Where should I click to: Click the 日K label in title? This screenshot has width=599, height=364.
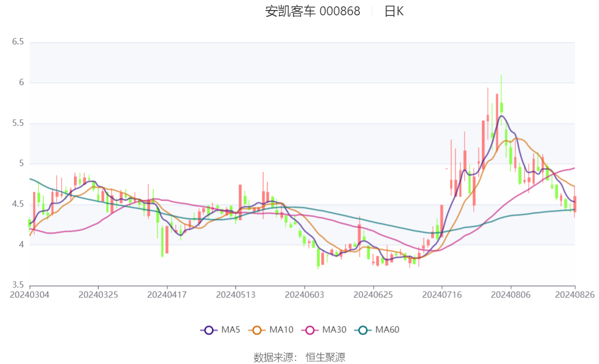(394, 12)
